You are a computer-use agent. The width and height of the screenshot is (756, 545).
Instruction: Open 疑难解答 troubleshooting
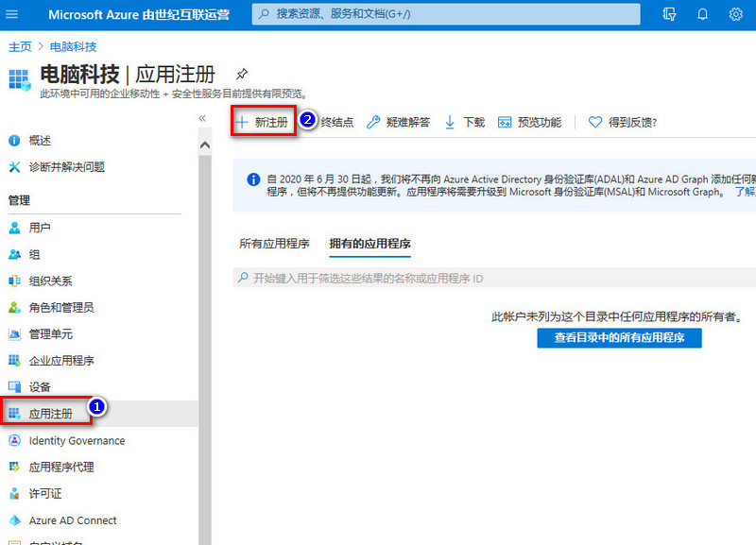[x=398, y=123]
